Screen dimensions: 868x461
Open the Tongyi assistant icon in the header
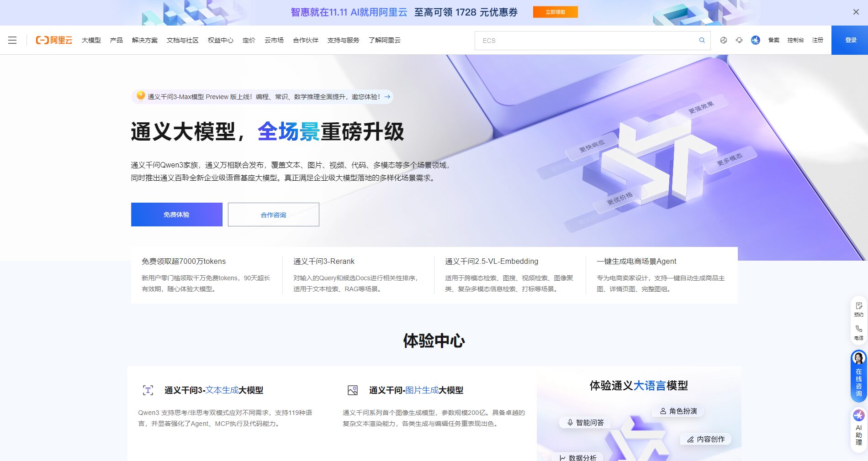756,40
